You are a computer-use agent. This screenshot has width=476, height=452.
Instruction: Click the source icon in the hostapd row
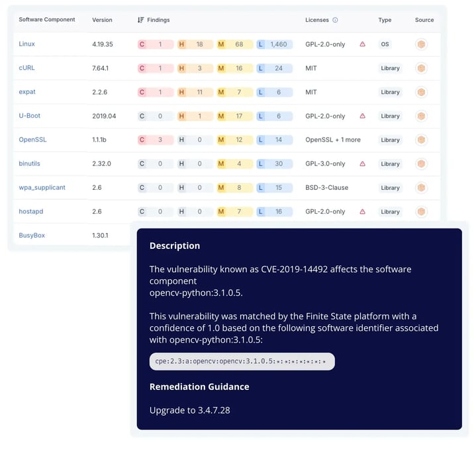421,212
